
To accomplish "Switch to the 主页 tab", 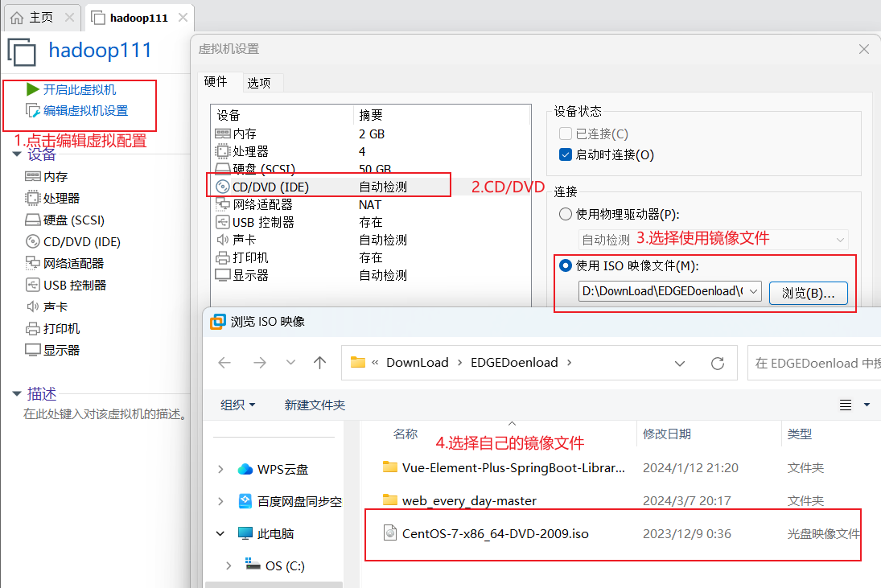I will point(43,18).
